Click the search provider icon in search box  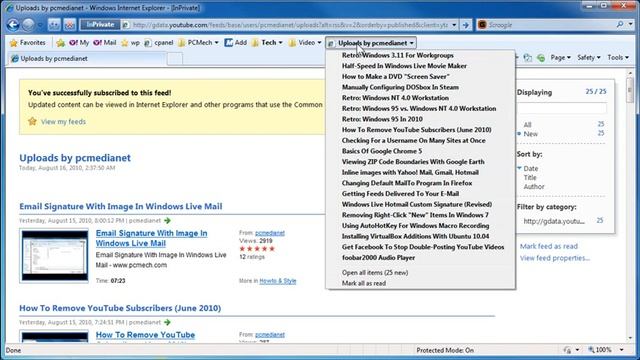point(482,25)
